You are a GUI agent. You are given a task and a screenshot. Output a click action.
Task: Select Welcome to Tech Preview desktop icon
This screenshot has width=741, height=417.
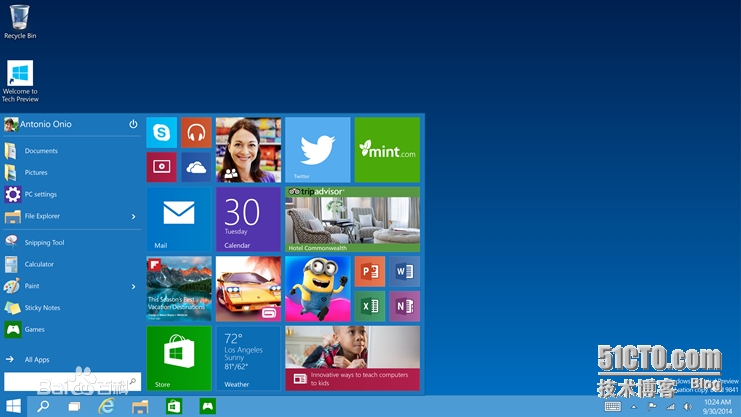click(20, 81)
